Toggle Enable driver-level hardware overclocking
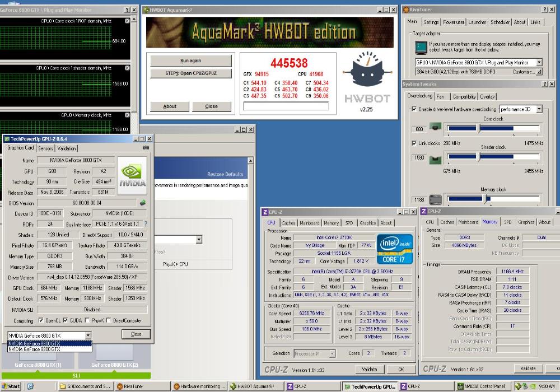 [x=414, y=109]
